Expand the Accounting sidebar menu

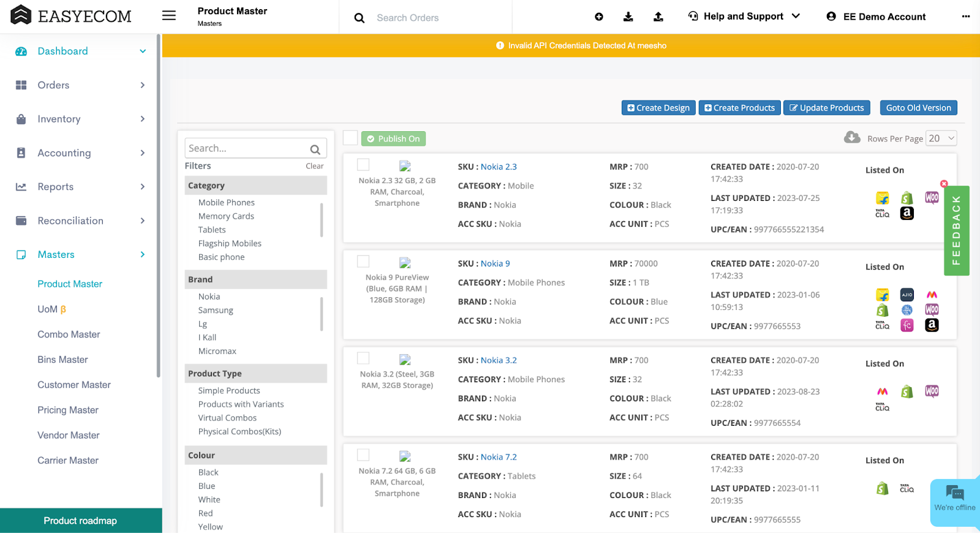click(81, 153)
